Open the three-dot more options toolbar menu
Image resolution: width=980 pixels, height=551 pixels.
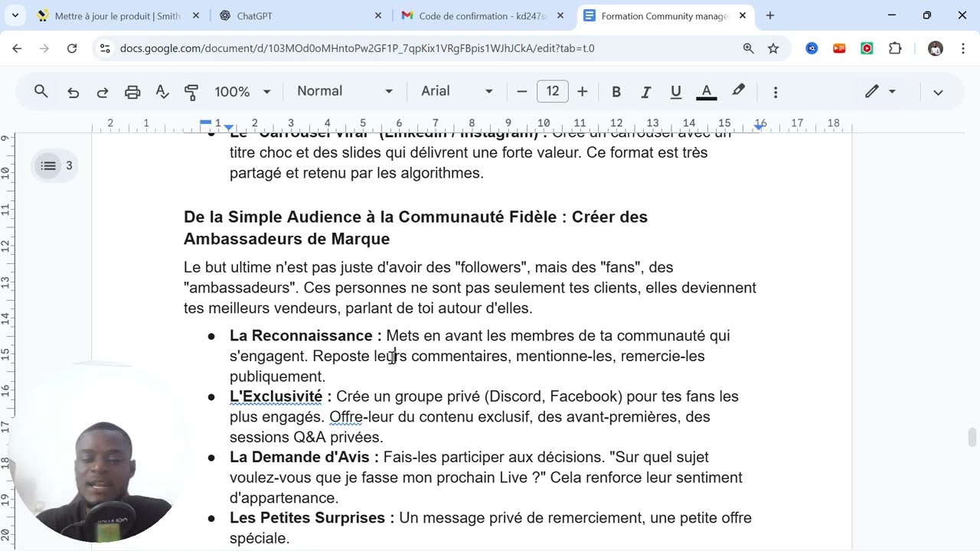pos(775,92)
